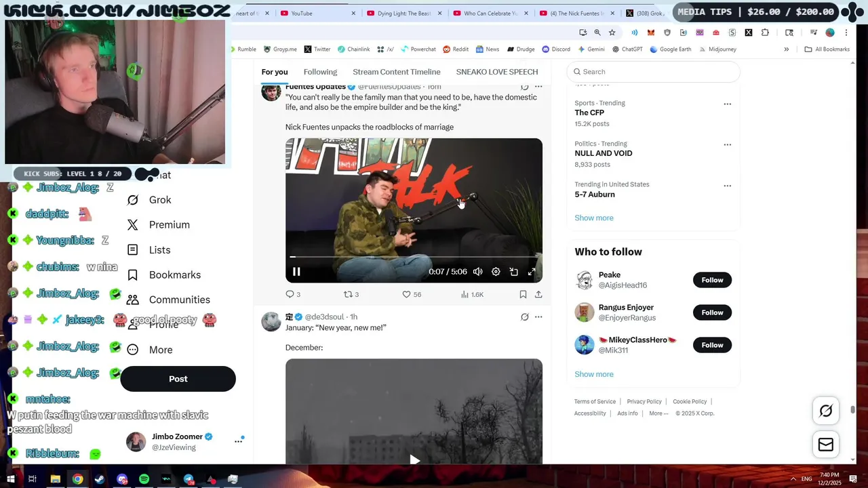Enter fullscreen on the video player
The height and width of the screenshot is (488, 868).
coord(532,272)
